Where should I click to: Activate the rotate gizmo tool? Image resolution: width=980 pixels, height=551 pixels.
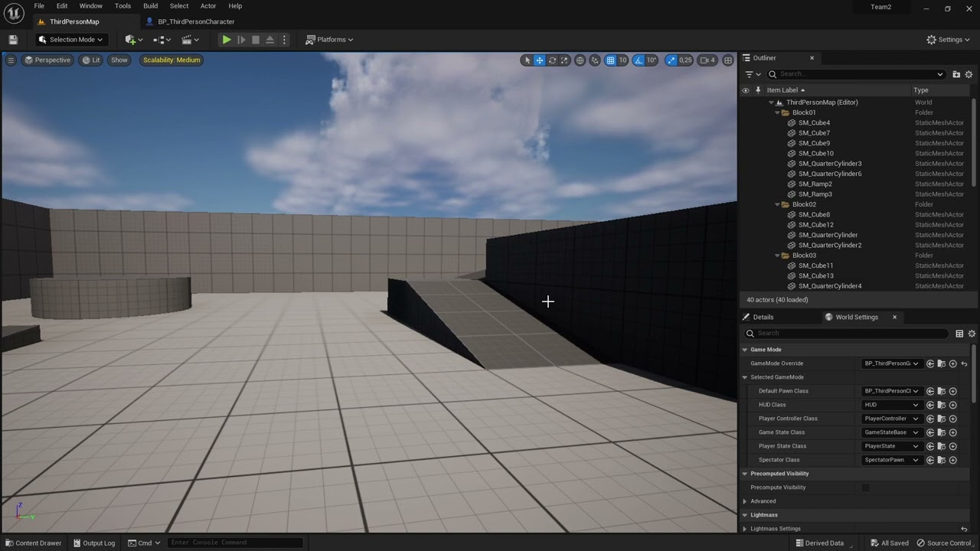point(552,60)
